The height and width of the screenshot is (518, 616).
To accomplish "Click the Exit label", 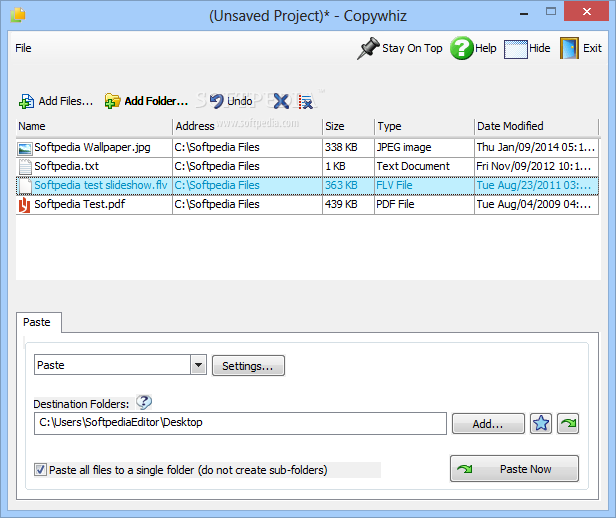I will [x=592, y=48].
